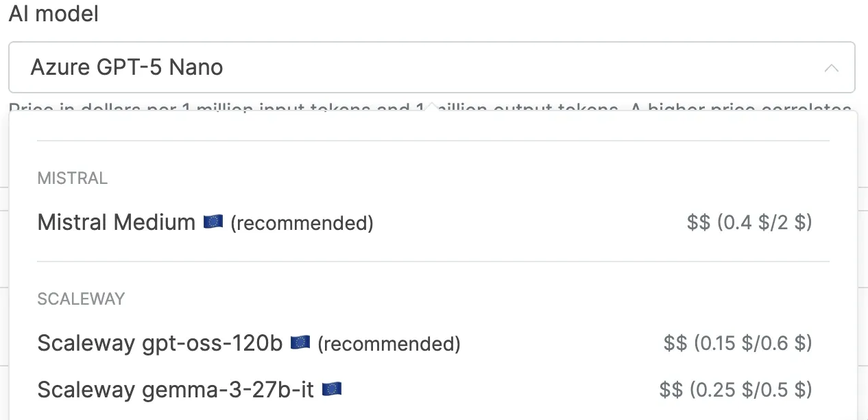Click the EU flag next to Scaleway gpt-oss-120b
This screenshot has width=868, height=420.
click(x=300, y=342)
